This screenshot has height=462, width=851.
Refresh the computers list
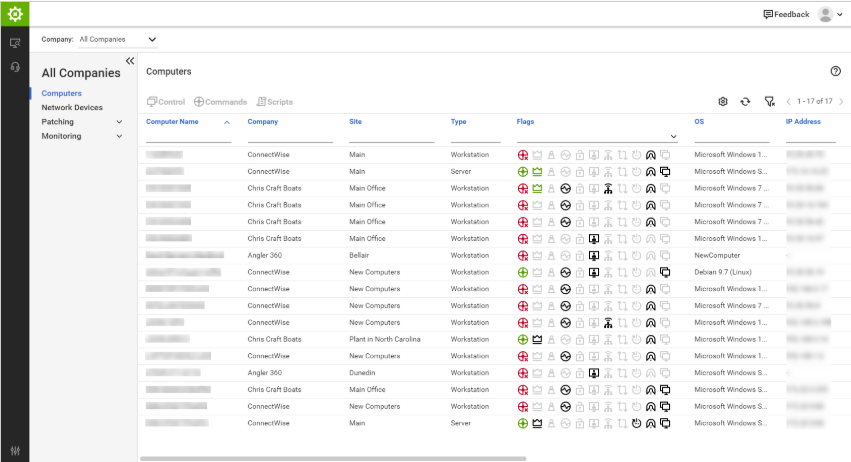745,102
